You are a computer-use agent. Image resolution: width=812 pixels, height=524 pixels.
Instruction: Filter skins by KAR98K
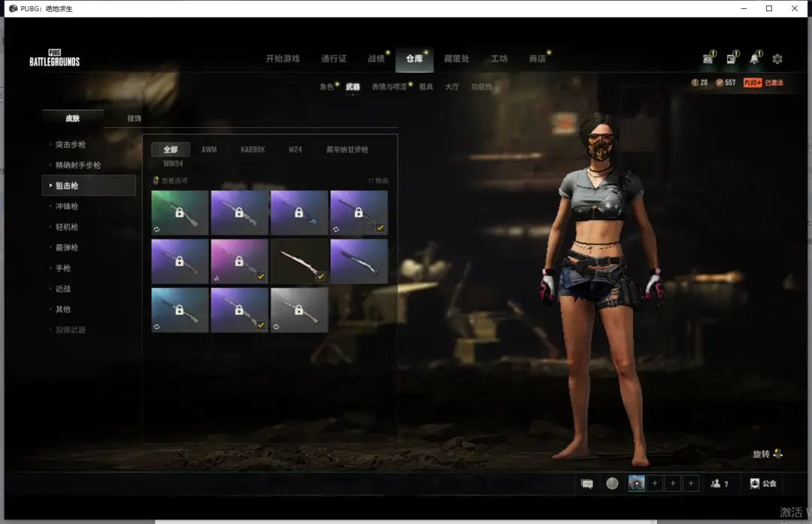coord(253,150)
